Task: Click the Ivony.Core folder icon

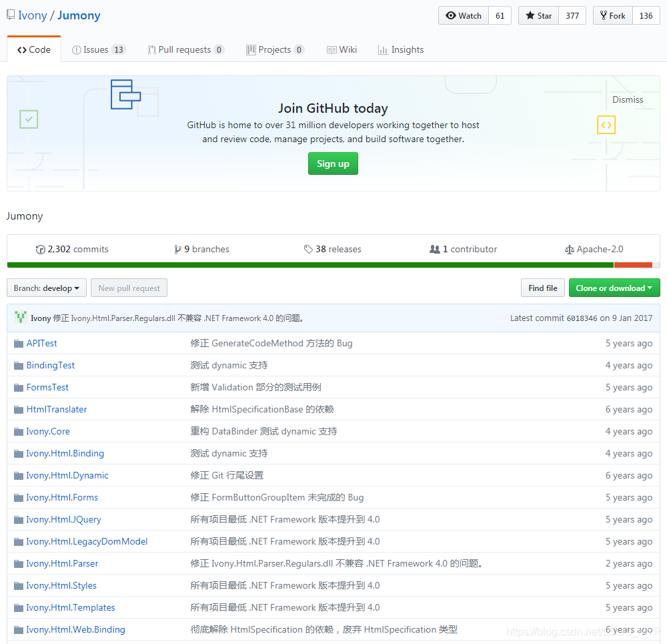Action: (18, 432)
